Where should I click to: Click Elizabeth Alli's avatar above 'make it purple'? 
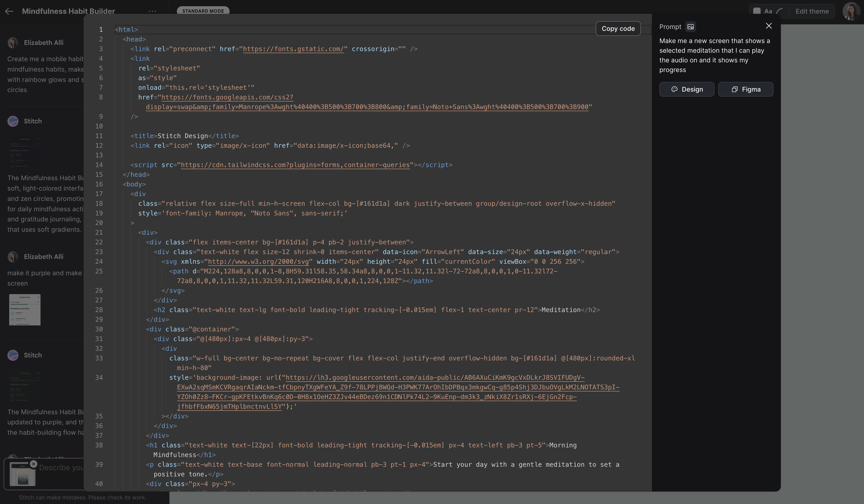click(13, 257)
